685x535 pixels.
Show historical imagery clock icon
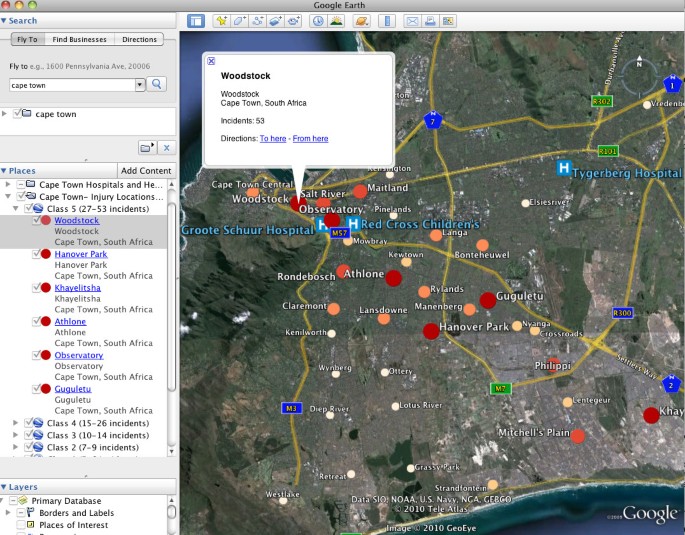point(318,21)
